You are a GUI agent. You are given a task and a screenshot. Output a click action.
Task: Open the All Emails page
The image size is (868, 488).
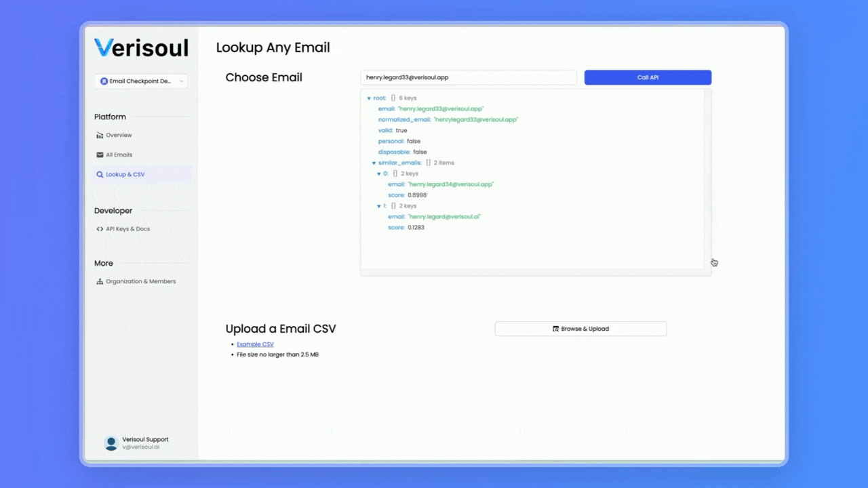119,155
